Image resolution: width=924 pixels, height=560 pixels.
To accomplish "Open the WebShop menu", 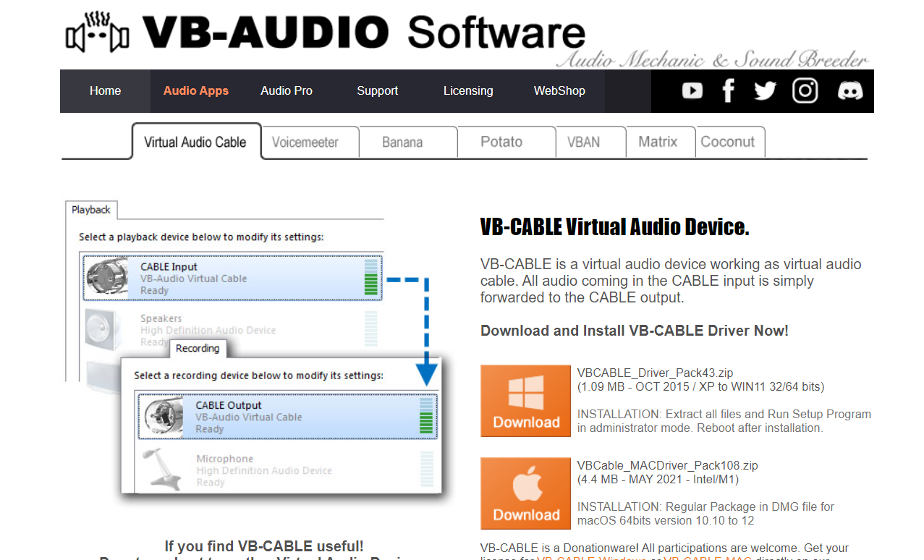I will tap(559, 91).
